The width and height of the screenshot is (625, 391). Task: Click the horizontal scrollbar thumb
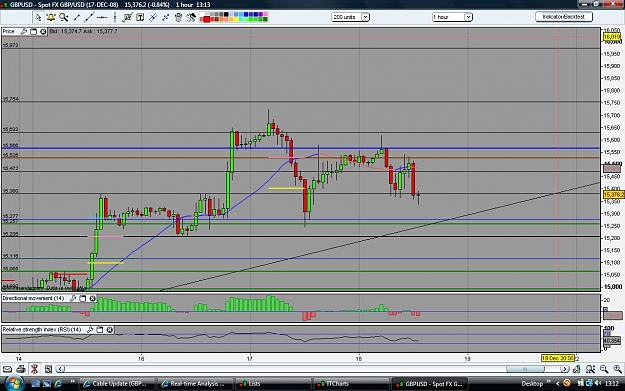click(524, 369)
